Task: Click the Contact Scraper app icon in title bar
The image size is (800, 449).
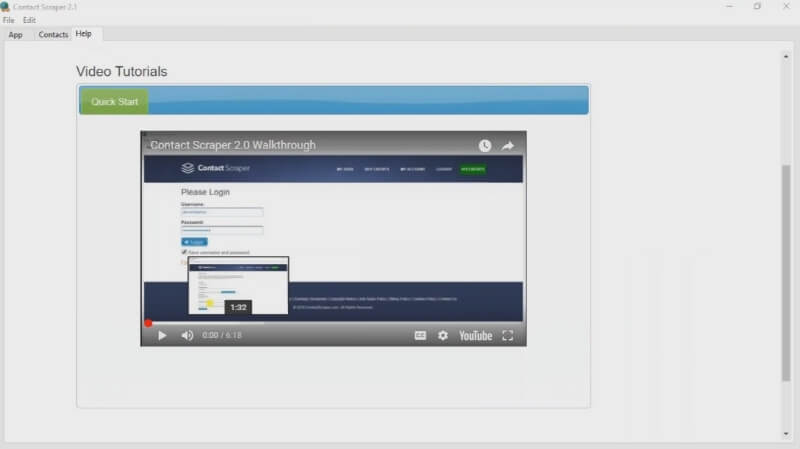Action: 5,7
